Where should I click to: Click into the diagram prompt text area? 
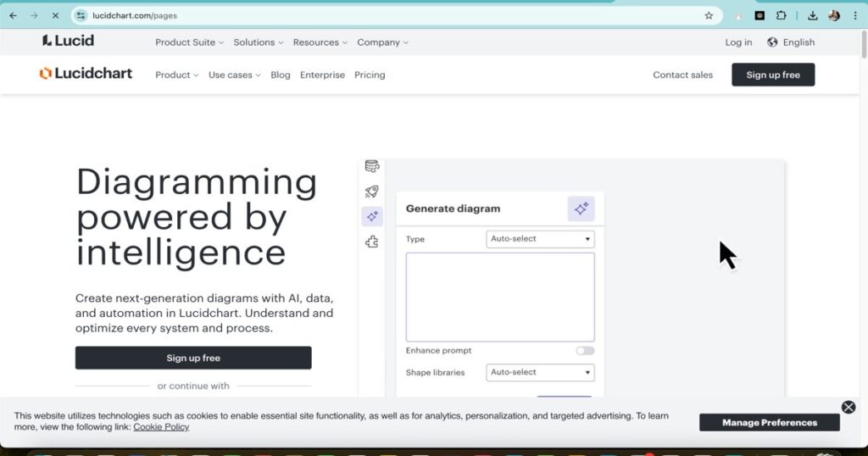click(500, 298)
